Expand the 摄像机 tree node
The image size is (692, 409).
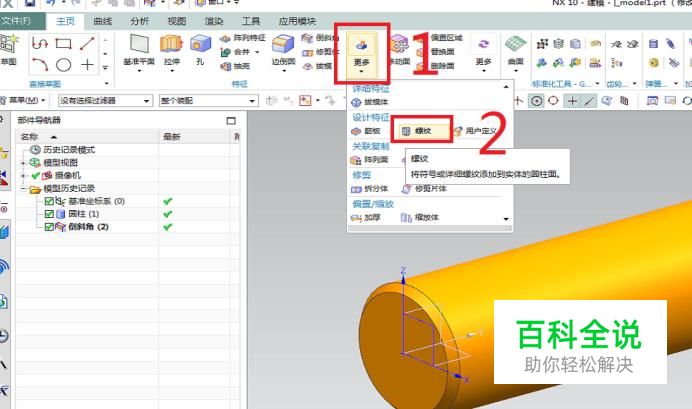pos(23,176)
